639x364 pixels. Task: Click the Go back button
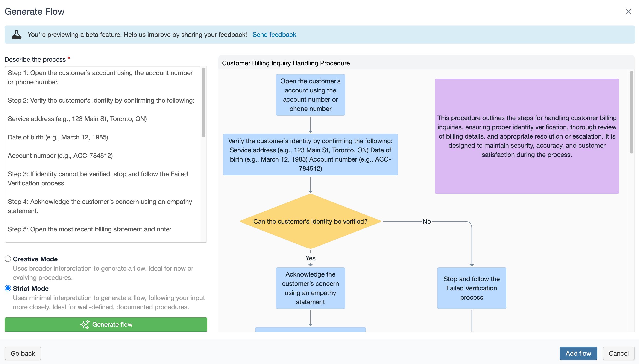(23, 353)
